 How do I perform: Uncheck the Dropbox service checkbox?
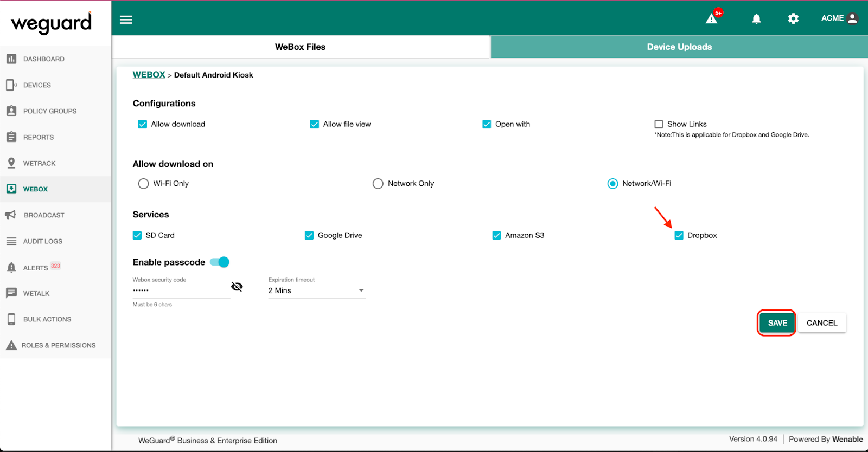pos(679,235)
